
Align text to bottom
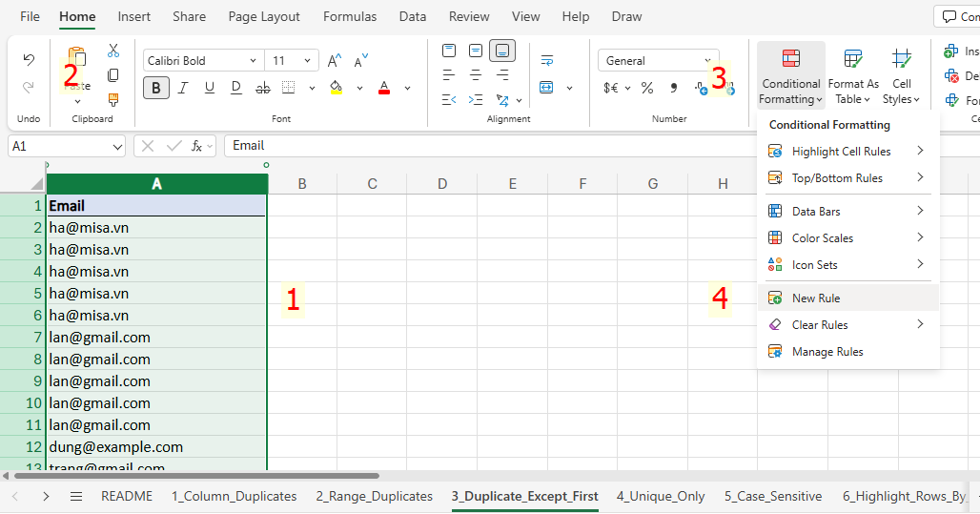pos(502,51)
